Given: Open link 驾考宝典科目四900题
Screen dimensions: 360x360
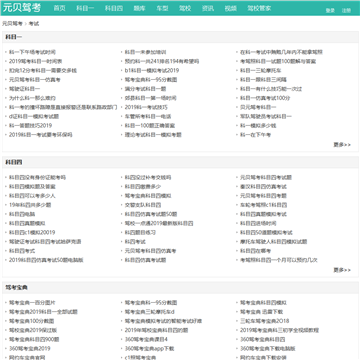Looking at the screenshot, I should 34,339.
